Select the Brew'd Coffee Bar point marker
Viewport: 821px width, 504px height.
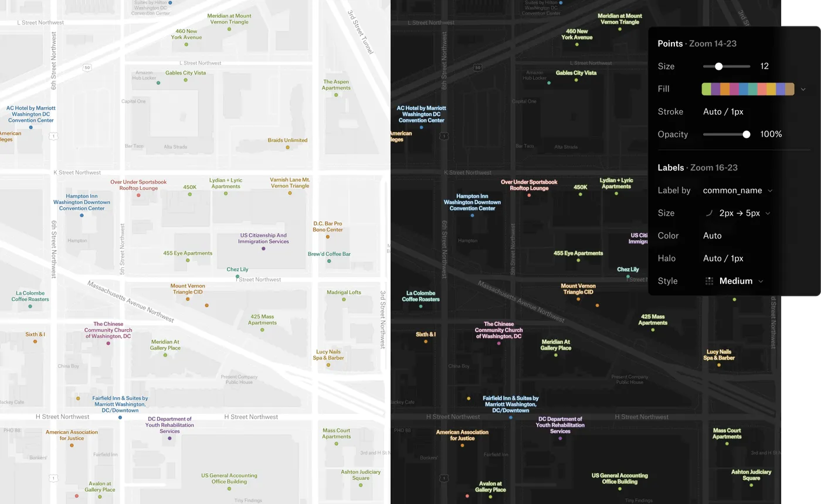coord(329,261)
